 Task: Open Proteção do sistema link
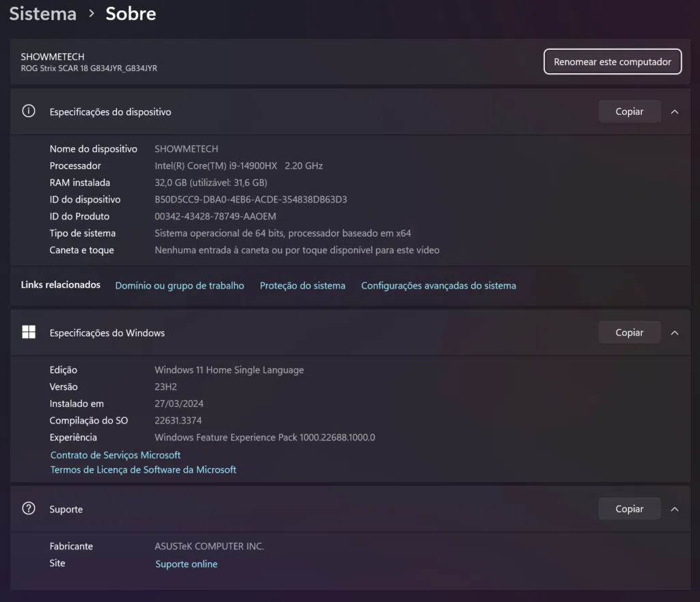[x=302, y=285]
